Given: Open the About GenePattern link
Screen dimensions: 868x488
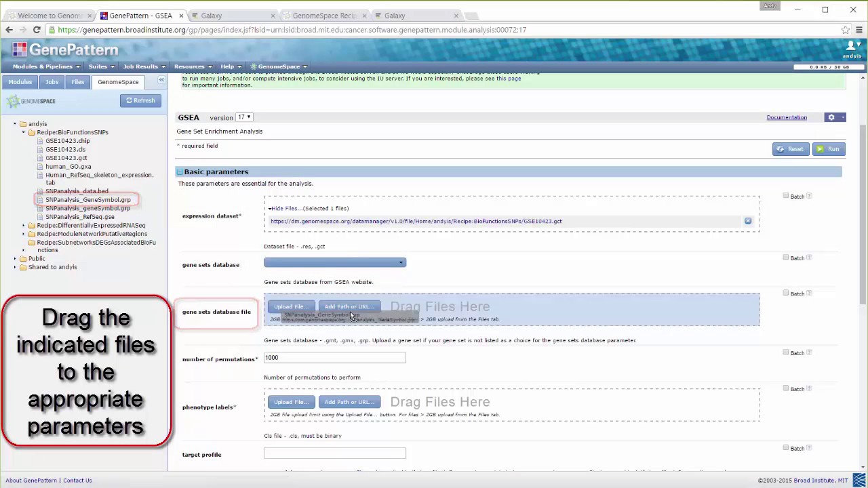Looking at the screenshot, I should tap(31, 481).
